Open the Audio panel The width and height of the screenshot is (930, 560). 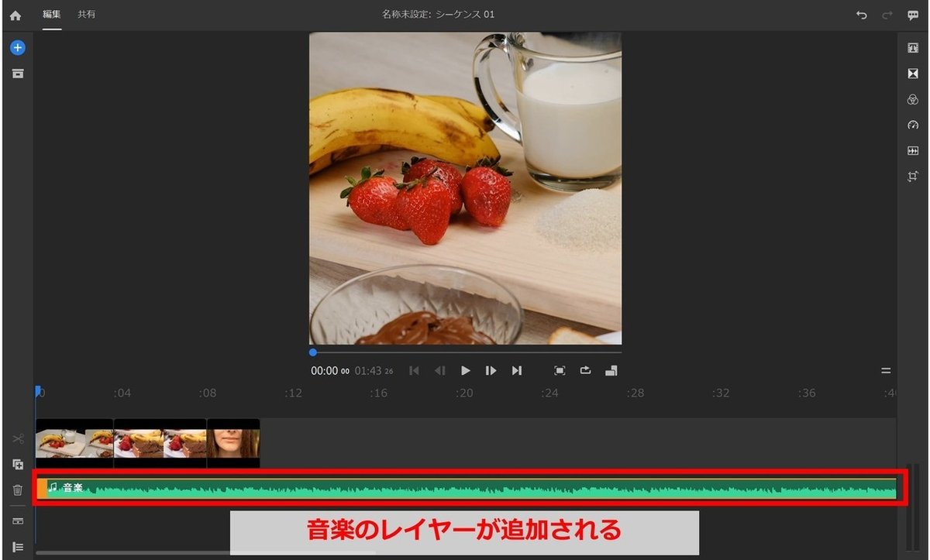(911, 150)
